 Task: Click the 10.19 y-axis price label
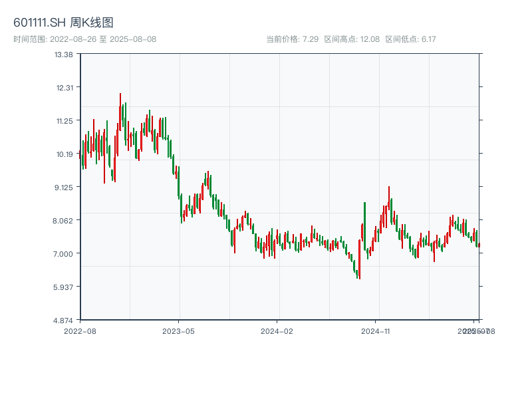[x=64, y=154]
